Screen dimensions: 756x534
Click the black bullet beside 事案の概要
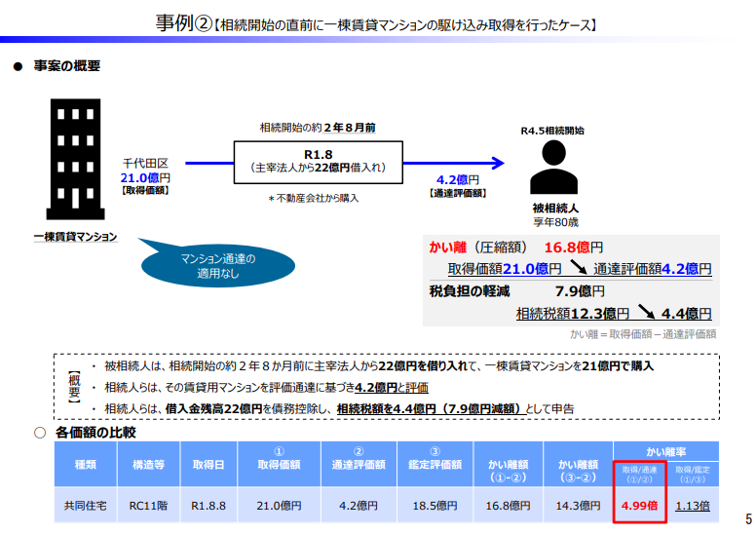[x=17, y=66]
